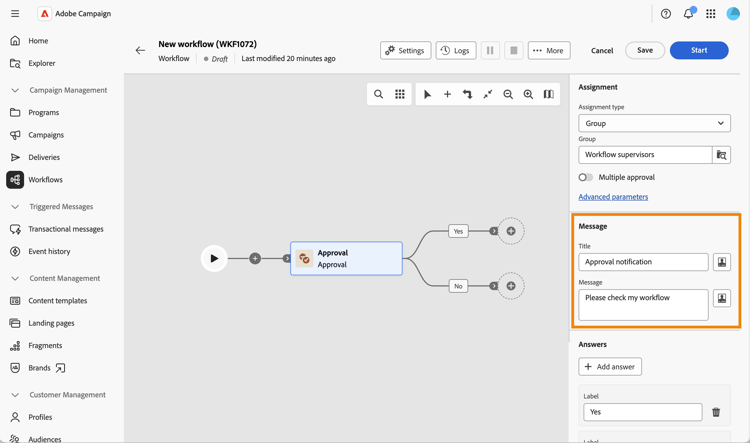Open personalization icon beside Message field
The width and height of the screenshot is (750, 443).
pos(722,298)
